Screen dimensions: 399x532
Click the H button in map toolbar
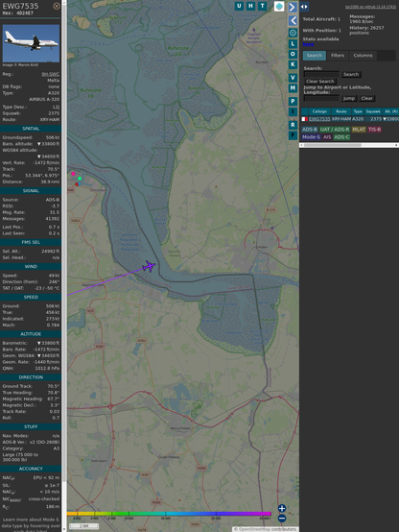(x=250, y=6)
